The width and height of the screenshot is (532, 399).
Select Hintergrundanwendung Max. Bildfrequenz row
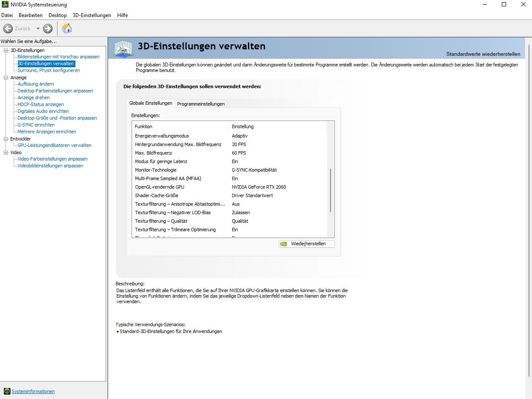(229, 144)
